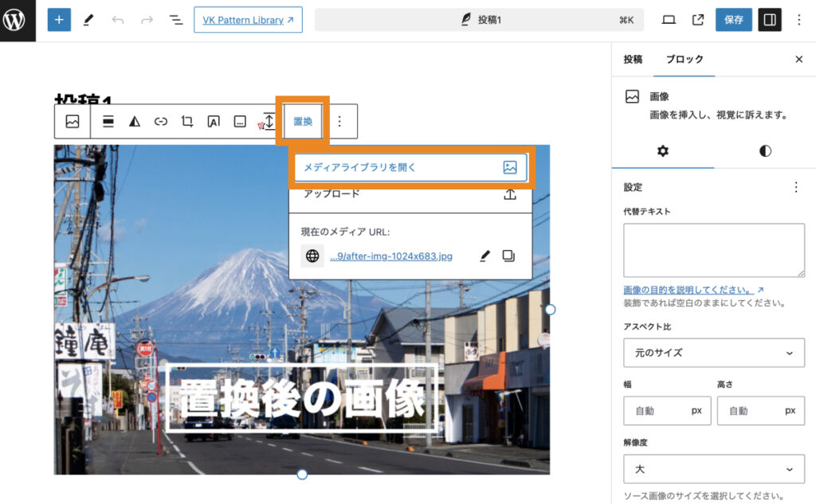The width and height of the screenshot is (816, 504).
Task: Select the crop tool in the image toolbar
Action: tap(187, 121)
